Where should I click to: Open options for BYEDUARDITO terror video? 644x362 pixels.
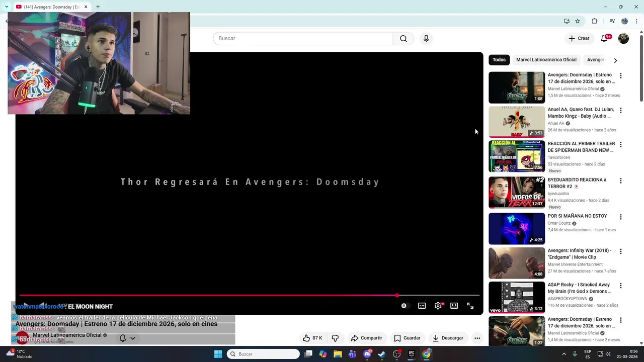point(620,180)
